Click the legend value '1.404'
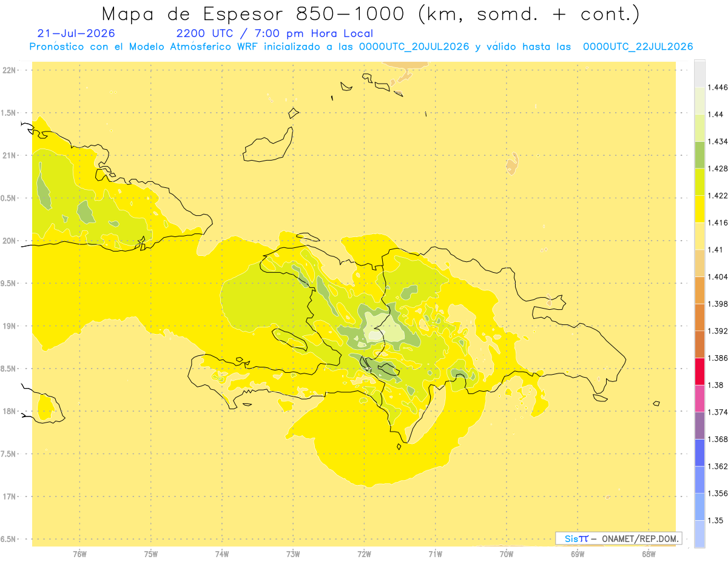This screenshot has width=728, height=562. pyautogui.click(x=718, y=276)
